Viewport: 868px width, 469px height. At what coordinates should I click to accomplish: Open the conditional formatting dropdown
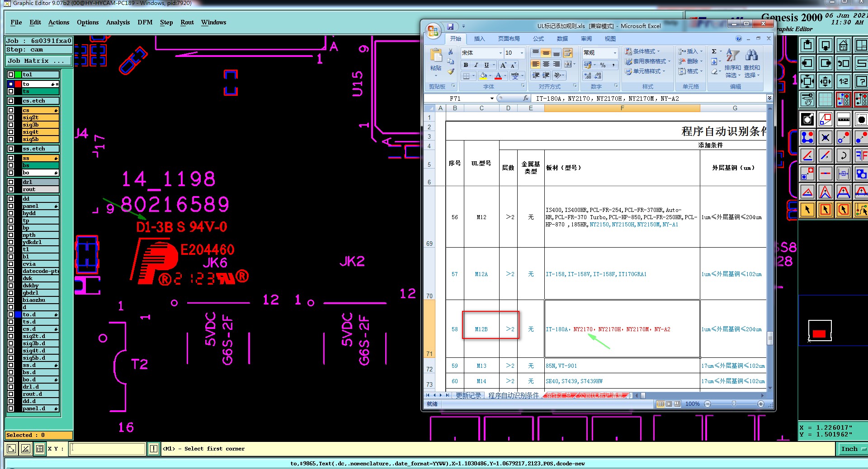tap(643, 52)
